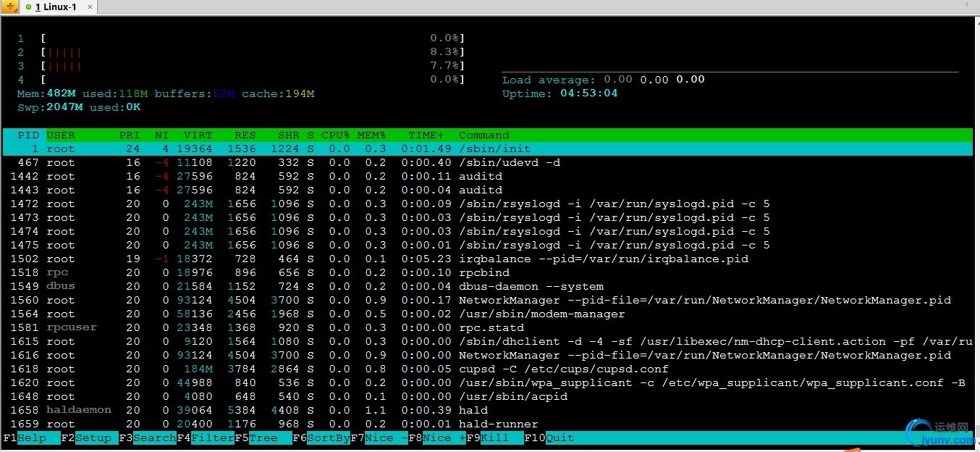Click the Uptime value 04:53:04

coord(589,93)
